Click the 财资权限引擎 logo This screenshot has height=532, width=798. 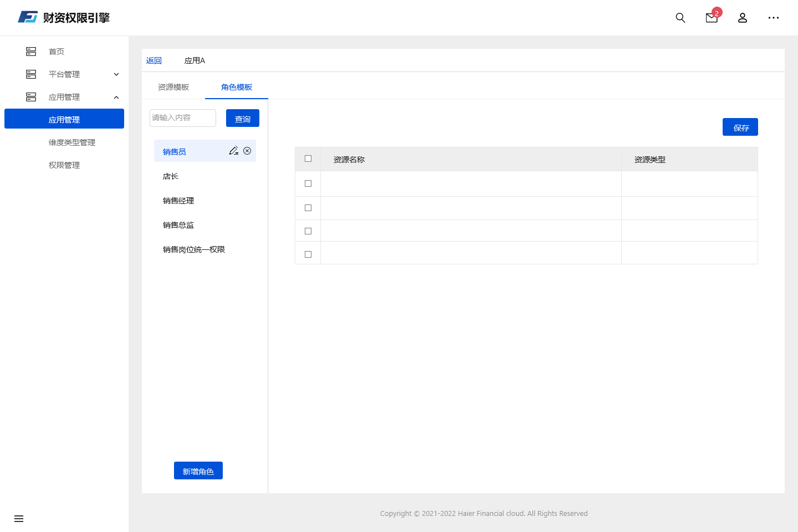coord(64,17)
